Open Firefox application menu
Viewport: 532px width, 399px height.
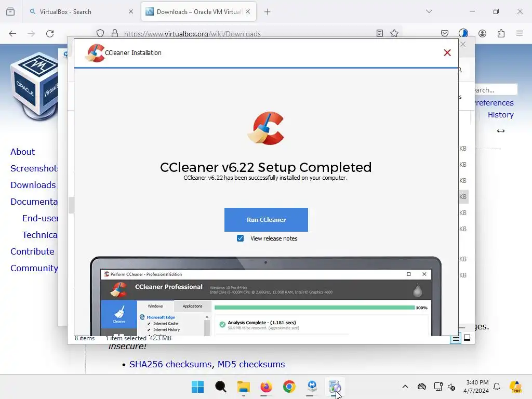520,33
